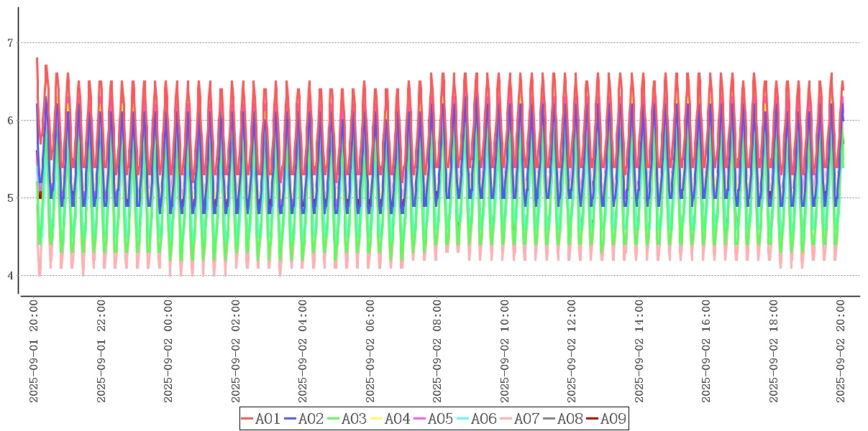Click the y-axis value 7 label

(x=10, y=43)
